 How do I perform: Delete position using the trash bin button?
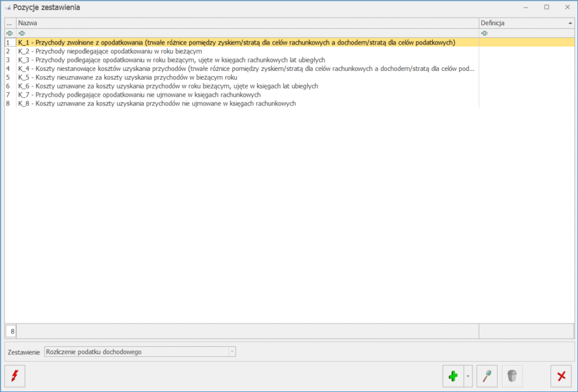512,376
